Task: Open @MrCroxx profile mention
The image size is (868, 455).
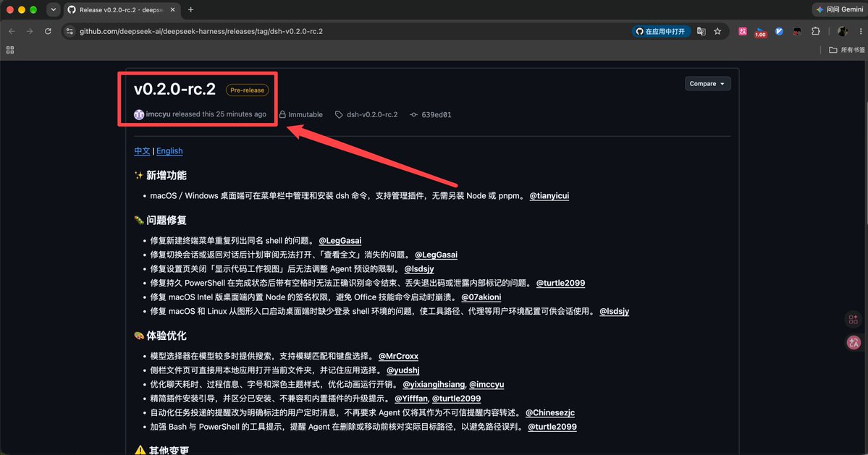Action: [399, 356]
